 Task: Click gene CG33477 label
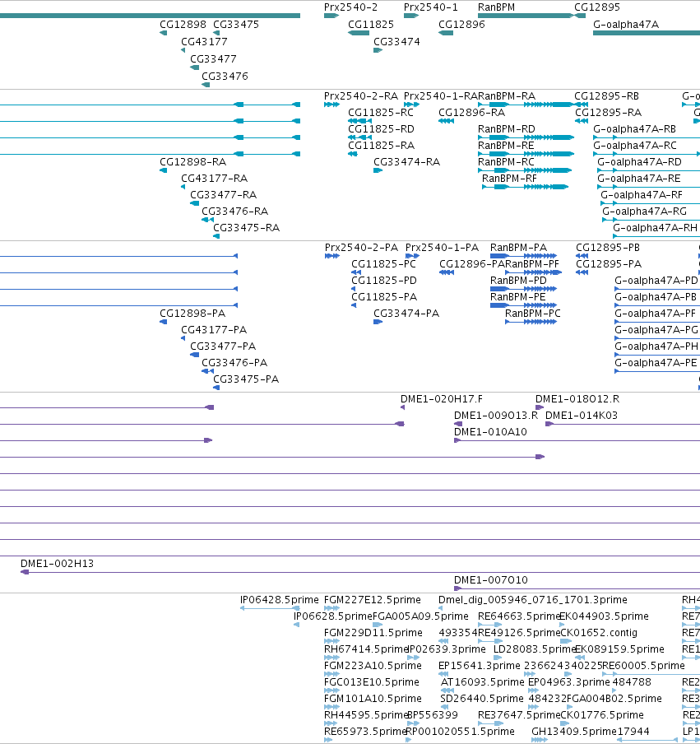[213, 58]
